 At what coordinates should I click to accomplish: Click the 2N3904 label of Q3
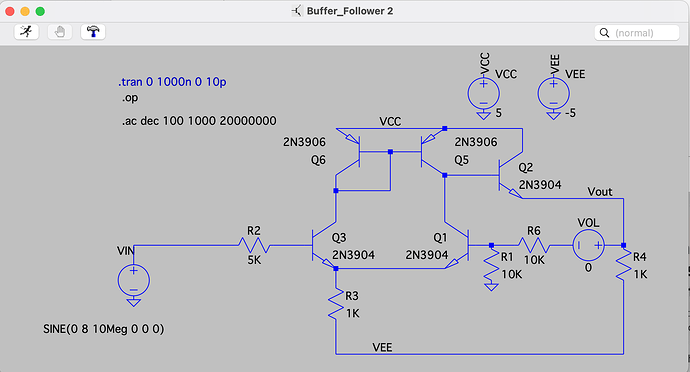click(x=353, y=255)
